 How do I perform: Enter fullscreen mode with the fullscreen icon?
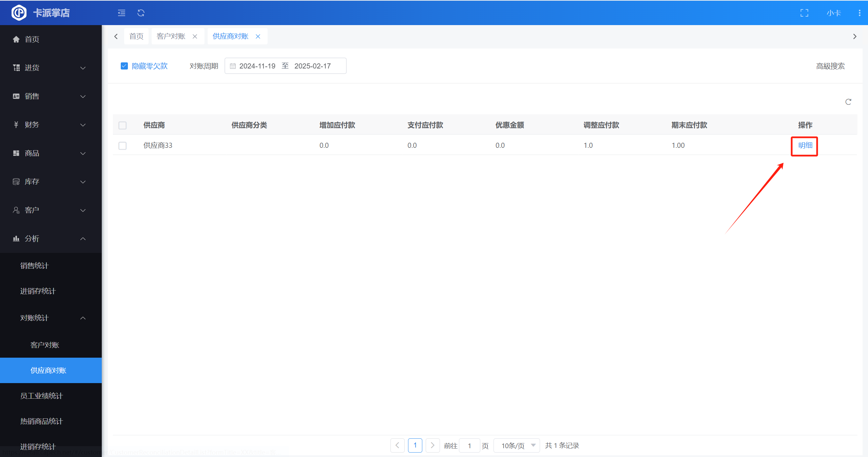[x=804, y=13]
